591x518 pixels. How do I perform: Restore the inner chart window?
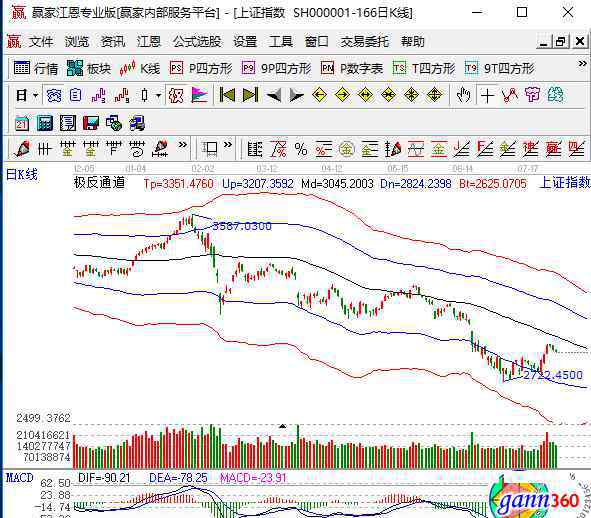coord(560,41)
